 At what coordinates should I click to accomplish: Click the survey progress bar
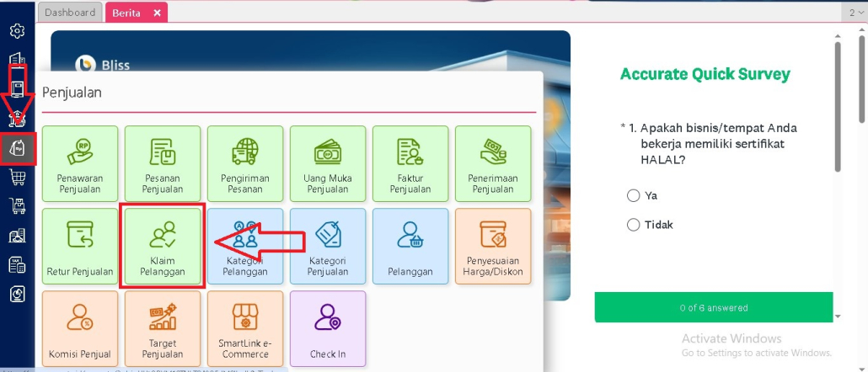pyautogui.click(x=713, y=307)
